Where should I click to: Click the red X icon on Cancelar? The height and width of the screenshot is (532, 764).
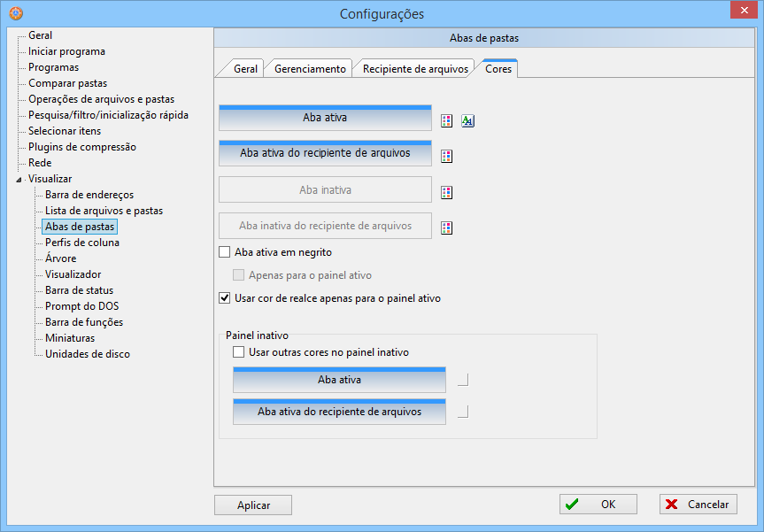672,505
